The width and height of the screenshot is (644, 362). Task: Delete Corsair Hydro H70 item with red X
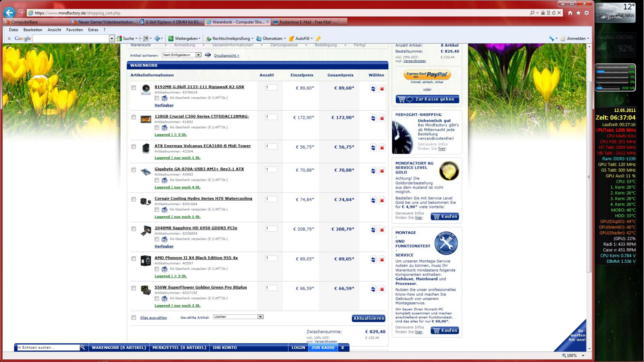382,200
